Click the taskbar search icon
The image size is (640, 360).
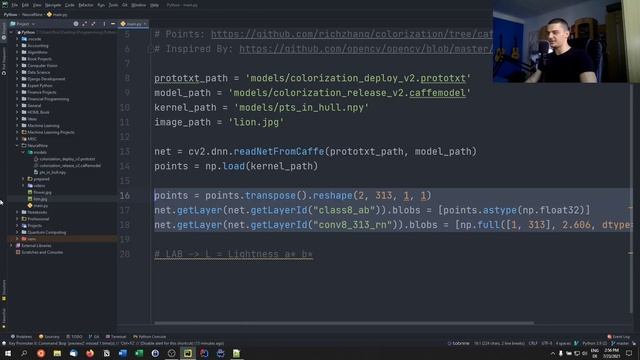pos(24,353)
